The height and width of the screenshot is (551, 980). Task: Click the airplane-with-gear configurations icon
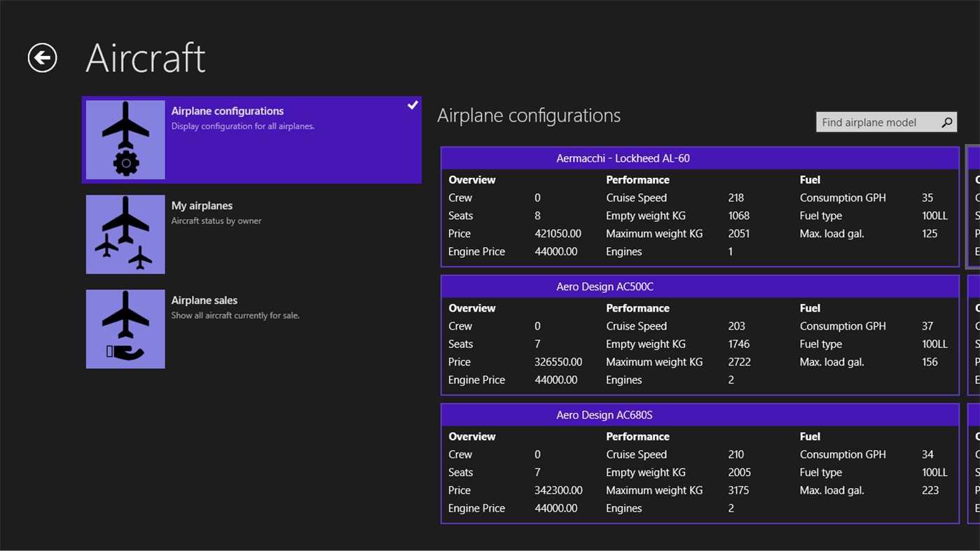(x=125, y=139)
